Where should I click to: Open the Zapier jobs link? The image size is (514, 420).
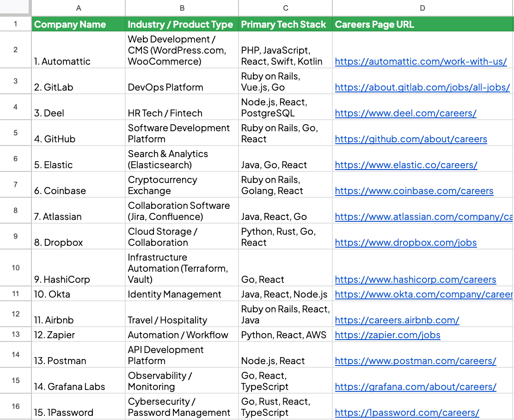[387, 335]
